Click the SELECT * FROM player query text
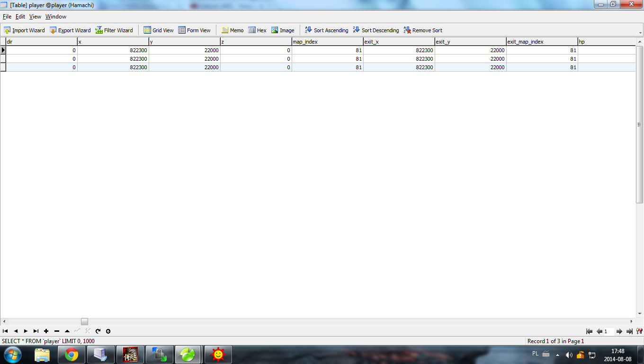Viewport: 644px width, 364px height. click(48, 341)
